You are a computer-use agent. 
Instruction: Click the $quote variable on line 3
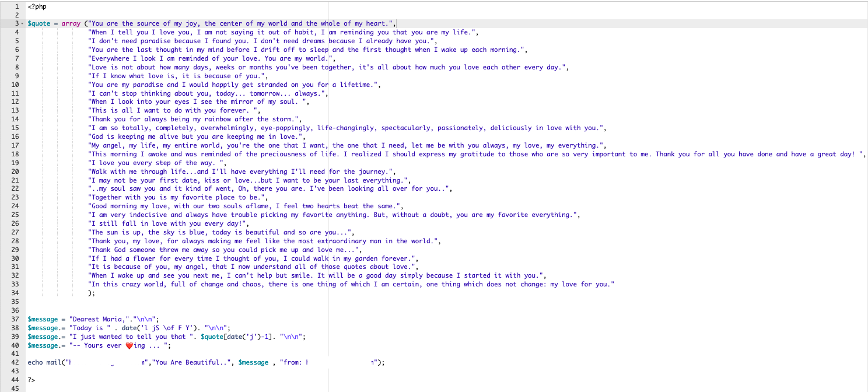tap(39, 24)
